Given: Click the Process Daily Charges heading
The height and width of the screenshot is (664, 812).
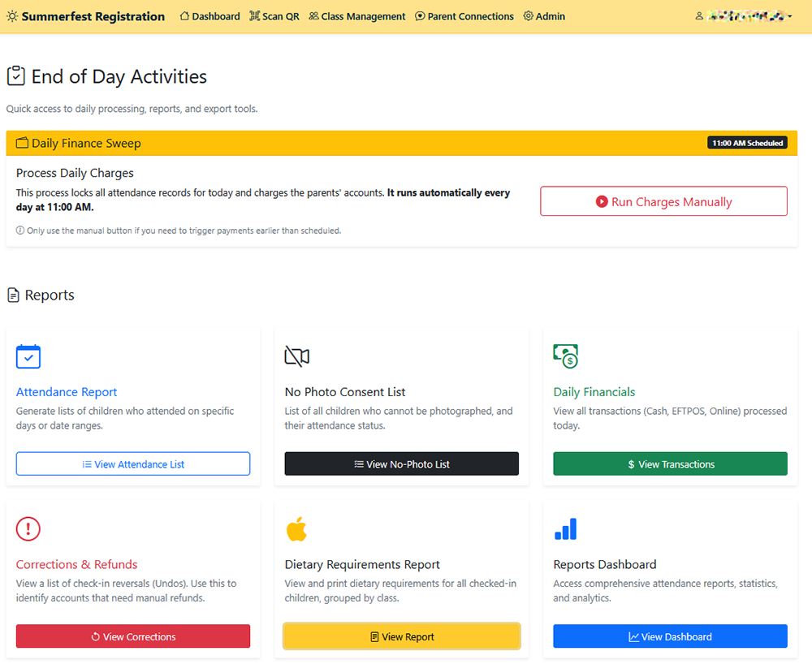Looking at the screenshot, I should (x=75, y=173).
